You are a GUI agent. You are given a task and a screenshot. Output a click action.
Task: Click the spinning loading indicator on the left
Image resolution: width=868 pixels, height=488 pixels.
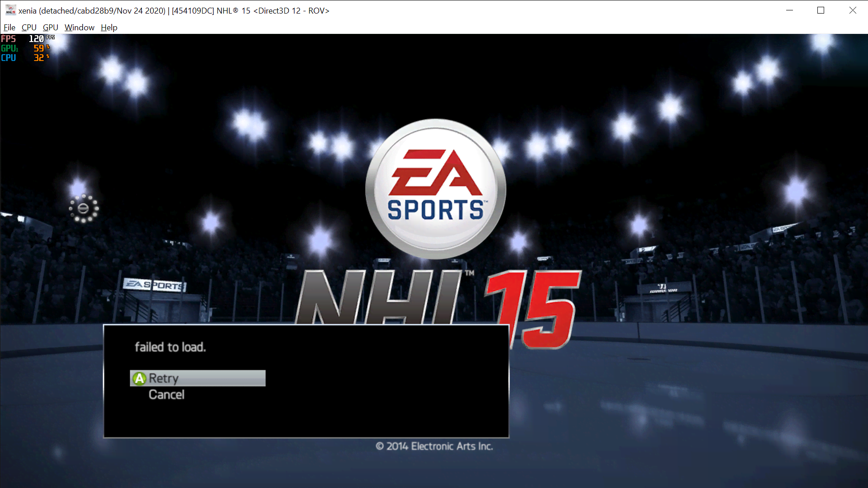point(83,208)
